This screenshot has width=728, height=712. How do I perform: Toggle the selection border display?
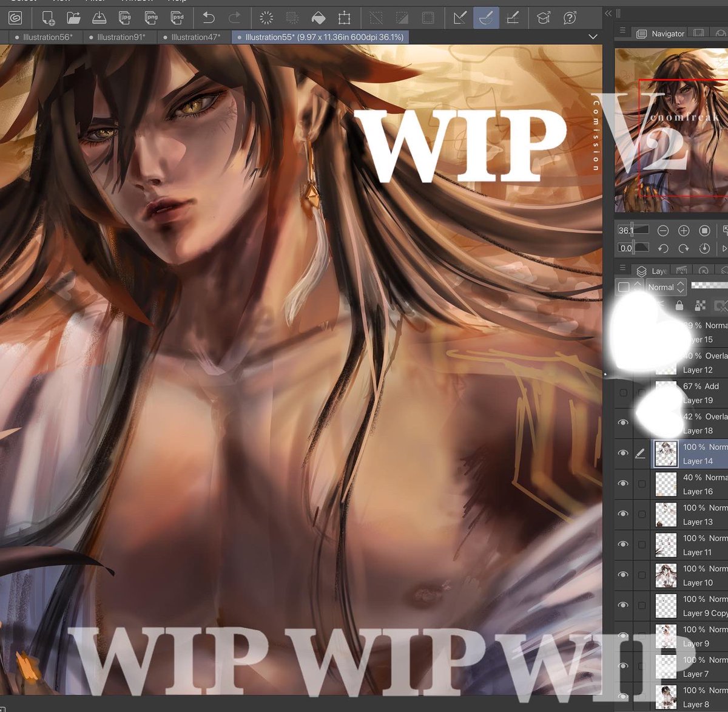coord(428,18)
